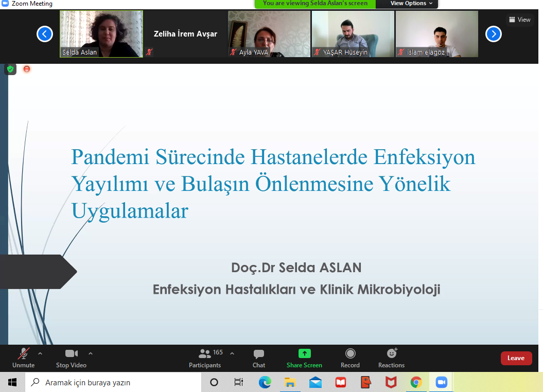Open File Explorer from taskbar

[290, 382]
